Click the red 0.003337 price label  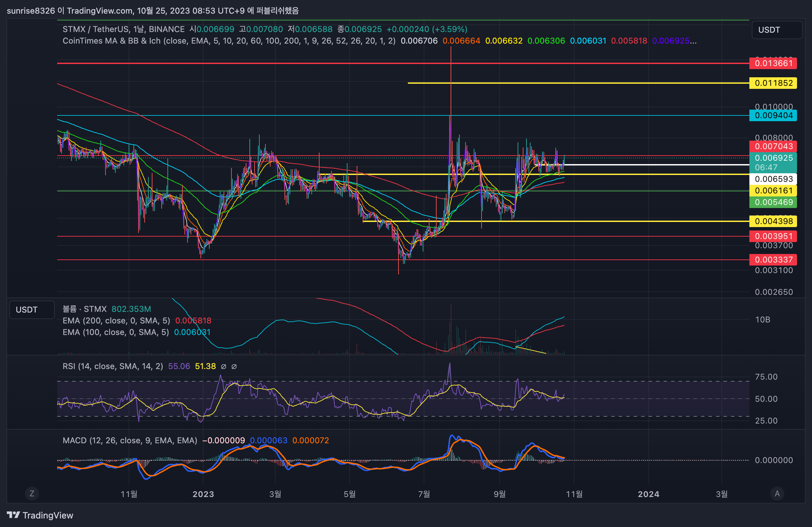pyautogui.click(x=773, y=260)
